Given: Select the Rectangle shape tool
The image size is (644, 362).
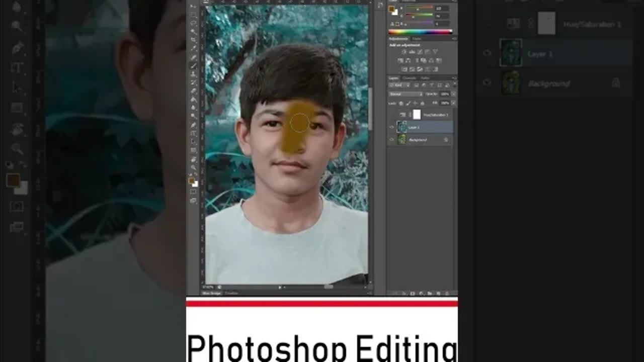Looking at the screenshot, I should (193, 150).
